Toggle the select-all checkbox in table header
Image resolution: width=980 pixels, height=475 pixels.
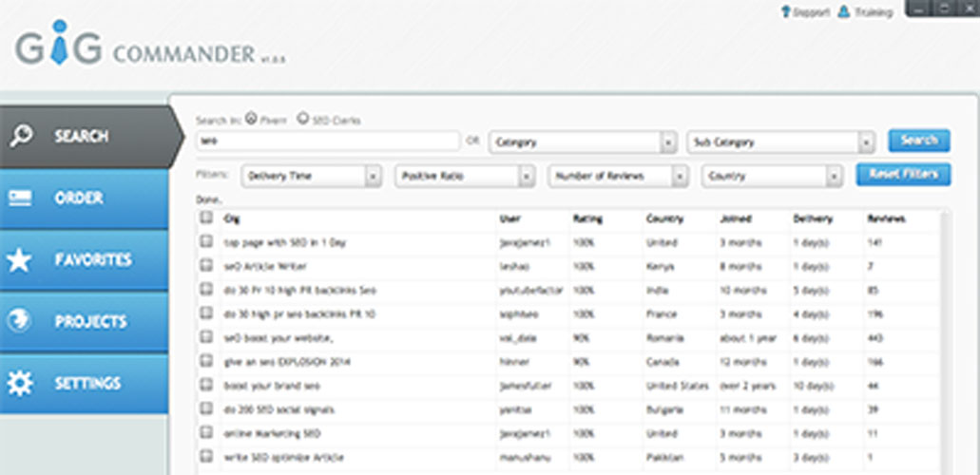(x=206, y=218)
